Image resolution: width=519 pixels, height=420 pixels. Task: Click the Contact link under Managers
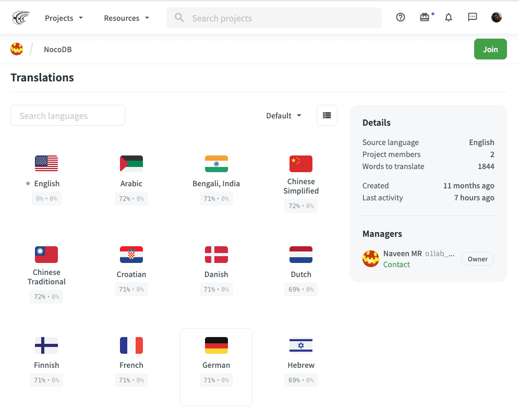pyautogui.click(x=396, y=265)
